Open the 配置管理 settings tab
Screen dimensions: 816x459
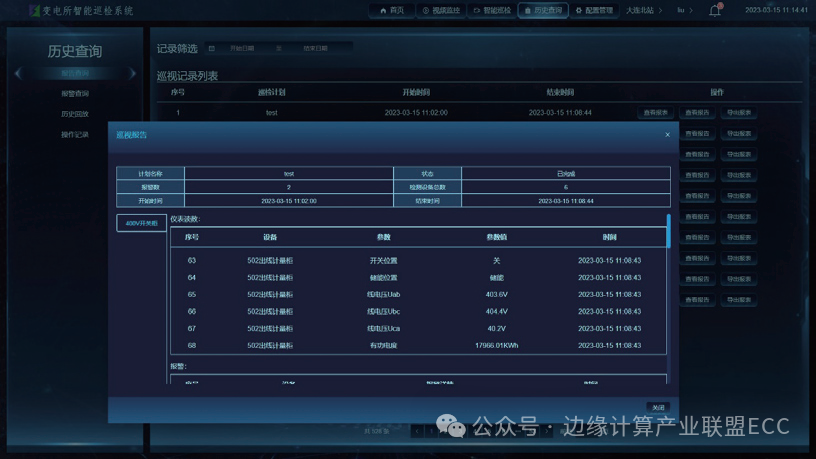pyautogui.click(x=594, y=10)
